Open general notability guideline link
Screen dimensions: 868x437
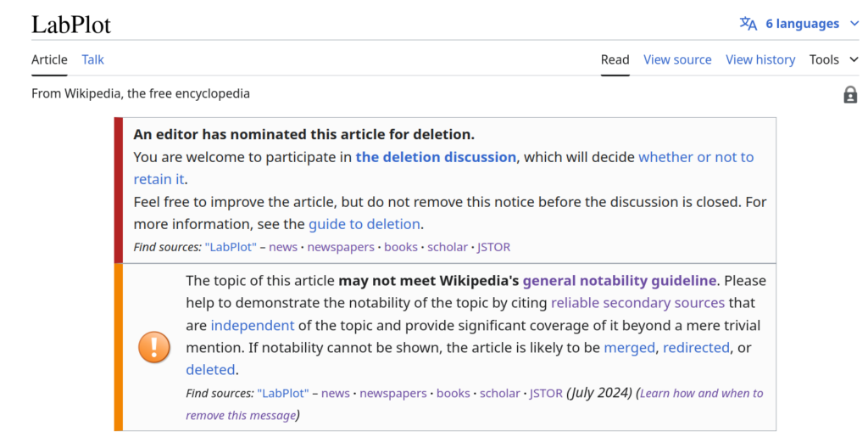(620, 280)
